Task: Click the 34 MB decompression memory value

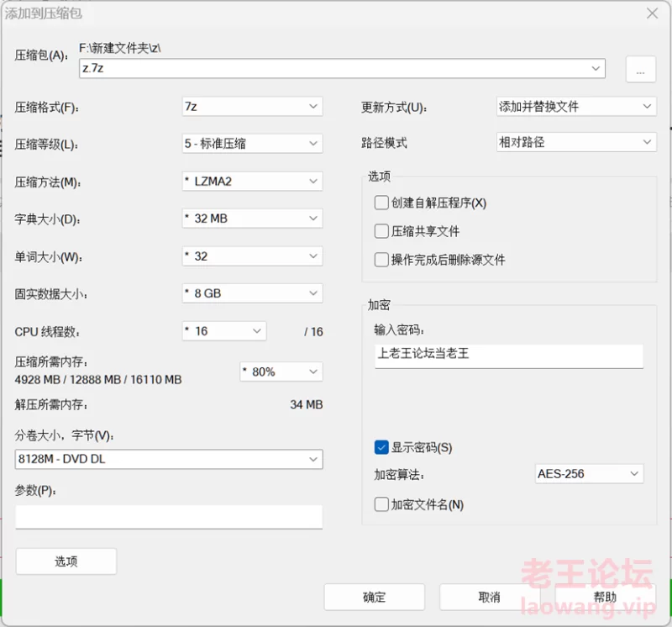Action: tap(307, 404)
